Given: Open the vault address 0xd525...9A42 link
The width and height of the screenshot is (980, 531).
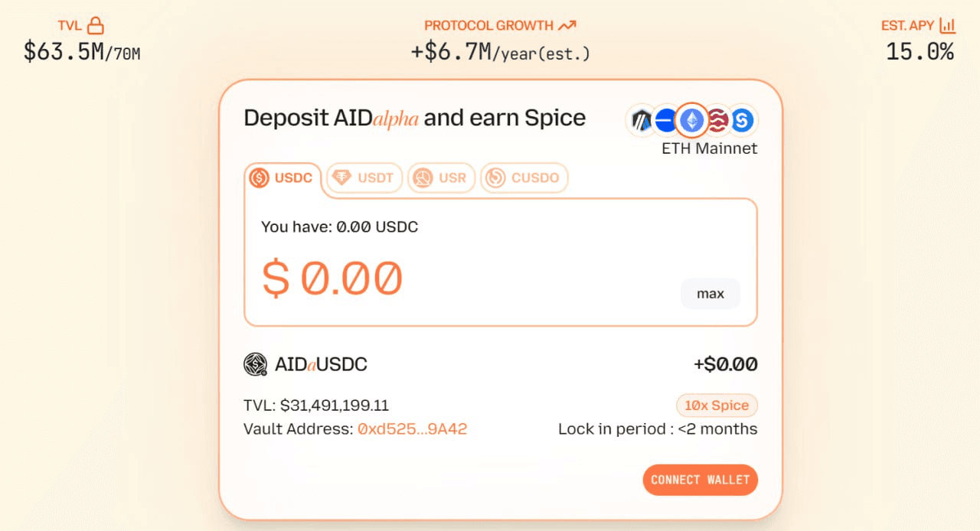Looking at the screenshot, I should [413, 429].
